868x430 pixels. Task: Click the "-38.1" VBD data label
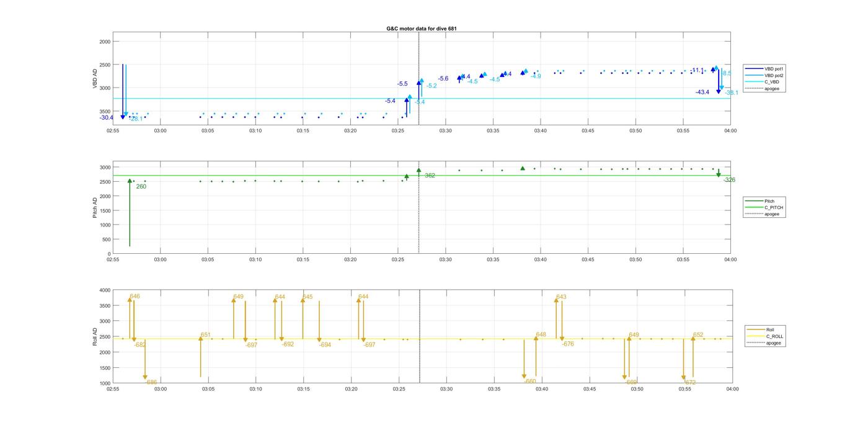click(x=732, y=93)
